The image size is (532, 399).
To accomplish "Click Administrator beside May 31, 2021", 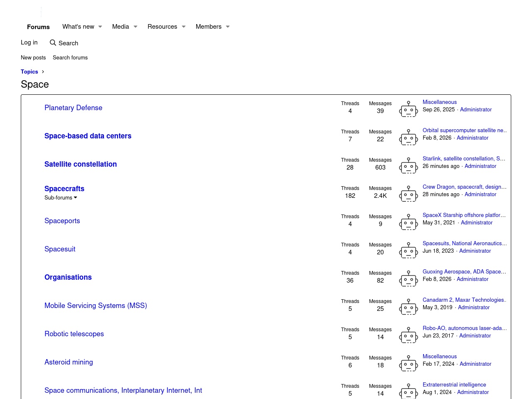I will (477, 223).
